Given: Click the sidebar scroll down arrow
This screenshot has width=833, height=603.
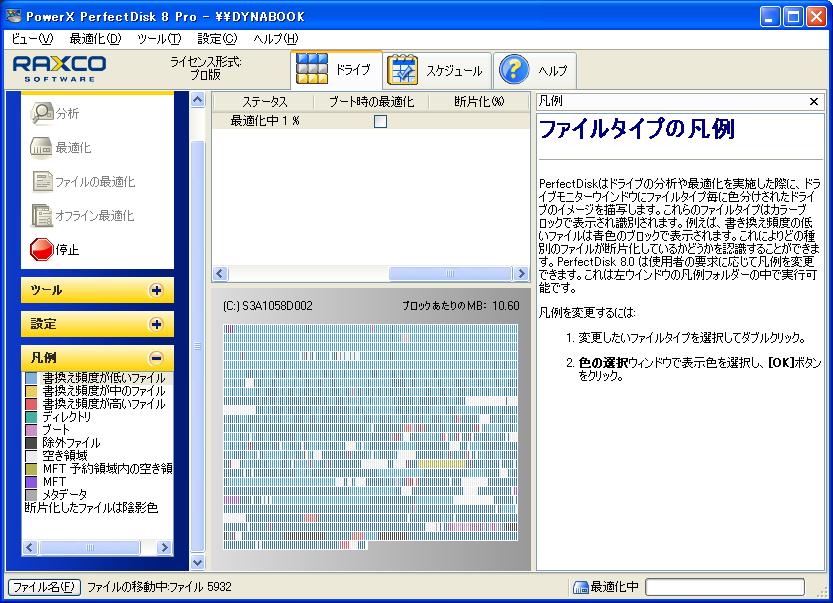Looking at the screenshot, I should tap(197, 562).
